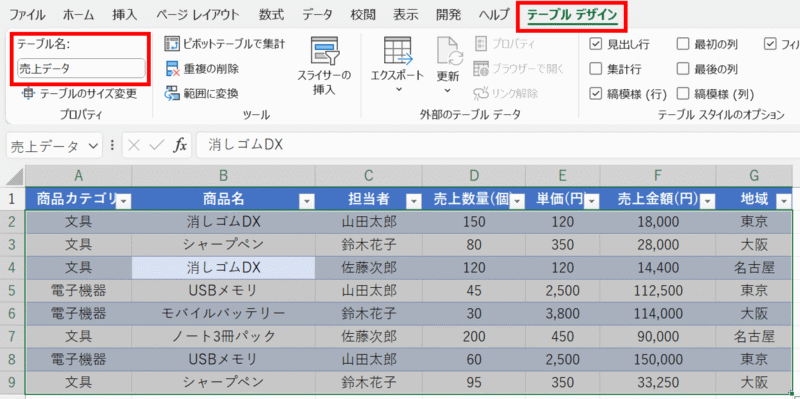Click cell ノート3冊パック
Image resolution: width=800 pixels, height=399 pixels.
223,336
